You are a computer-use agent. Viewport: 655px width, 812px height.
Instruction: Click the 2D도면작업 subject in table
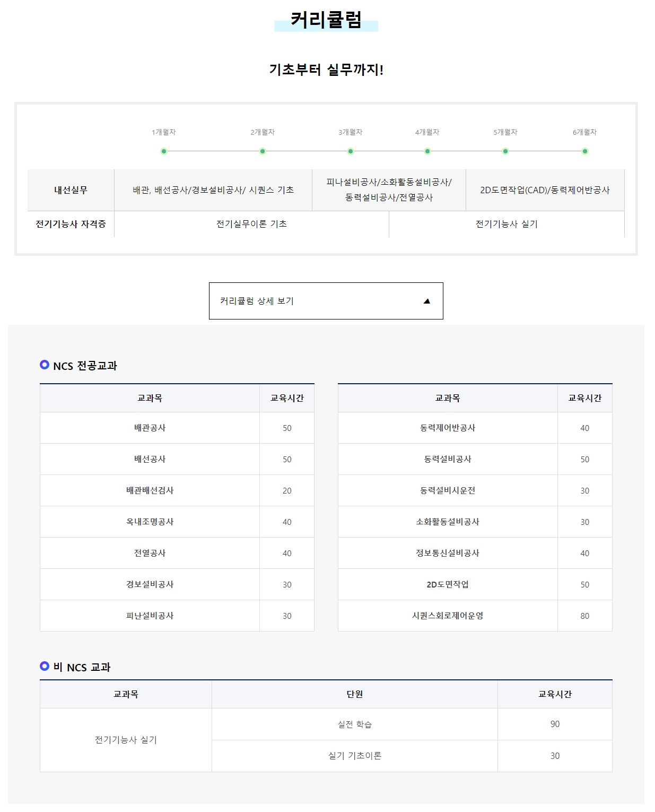(448, 584)
